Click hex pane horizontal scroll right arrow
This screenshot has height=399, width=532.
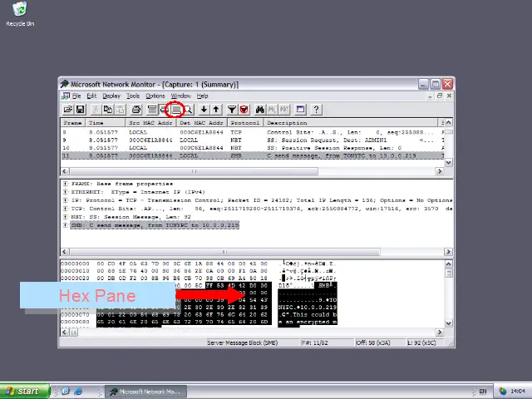coord(440,332)
